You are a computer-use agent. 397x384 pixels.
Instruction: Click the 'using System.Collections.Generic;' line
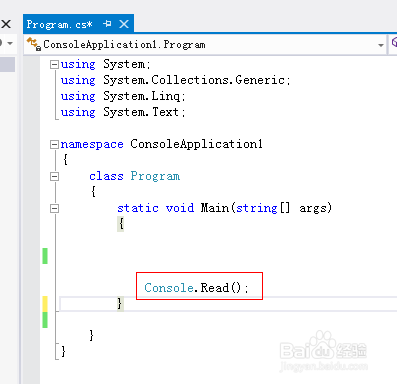[176, 80]
